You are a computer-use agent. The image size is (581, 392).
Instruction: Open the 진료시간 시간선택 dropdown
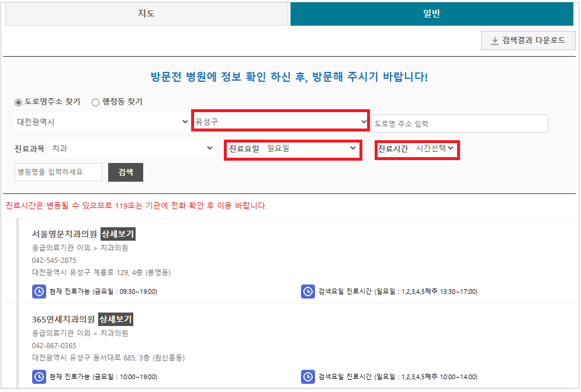435,148
